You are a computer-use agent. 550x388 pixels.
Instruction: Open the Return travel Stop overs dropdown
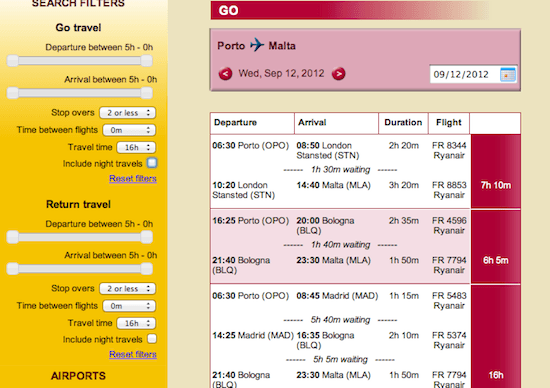coord(128,289)
